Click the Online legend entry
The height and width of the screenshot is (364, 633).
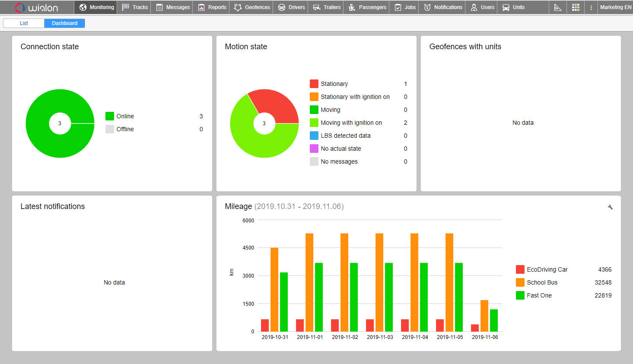point(125,116)
